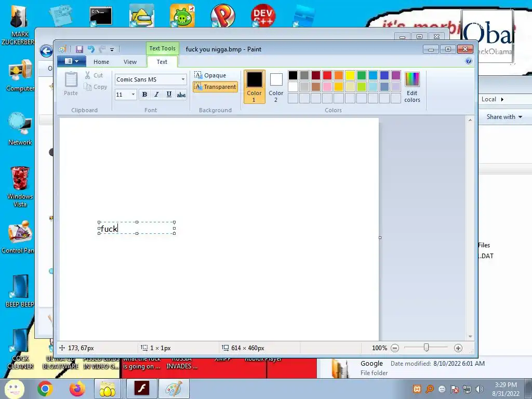Pick the pink color swatch
This screenshot has width=532, height=399.
[x=327, y=87]
